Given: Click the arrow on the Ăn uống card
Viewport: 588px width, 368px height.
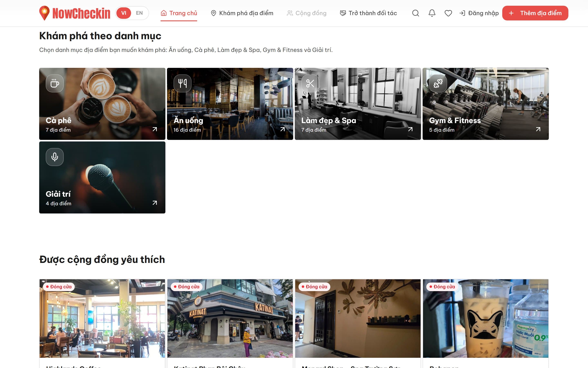Looking at the screenshot, I should tap(283, 129).
